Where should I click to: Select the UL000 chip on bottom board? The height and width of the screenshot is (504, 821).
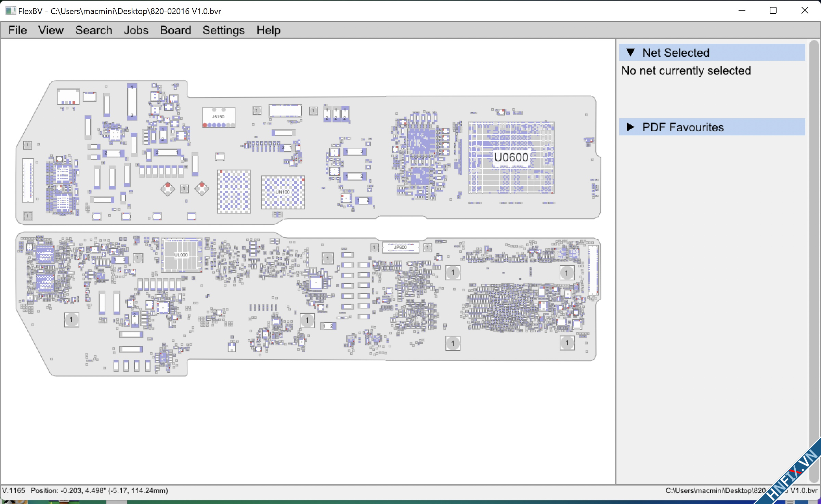(181, 255)
